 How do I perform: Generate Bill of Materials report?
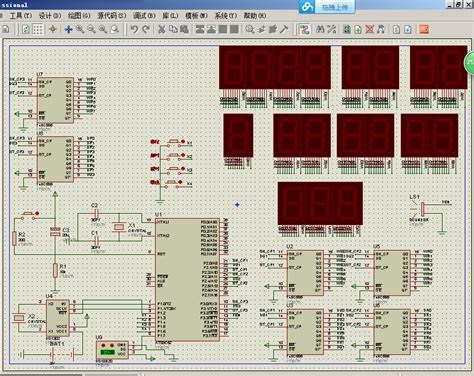click(x=396, y=29)
